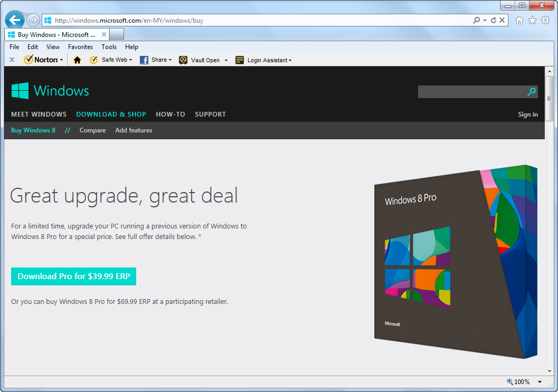
Task: Click the Facebook Share icon
Action: click(x=143, y=60)
